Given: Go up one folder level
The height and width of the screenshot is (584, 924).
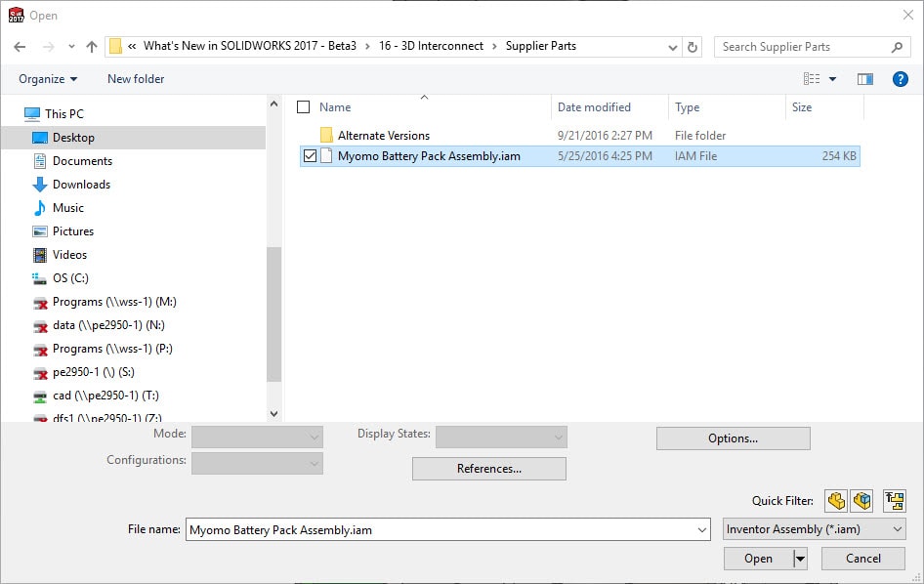Looking at the screenshot, I should [92, 47].
